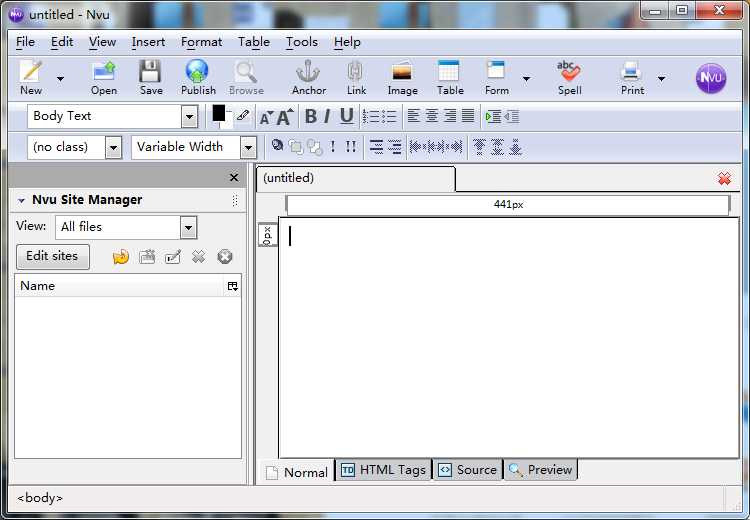
Task: Open a file with the Open icon
Action: [104, 77]
